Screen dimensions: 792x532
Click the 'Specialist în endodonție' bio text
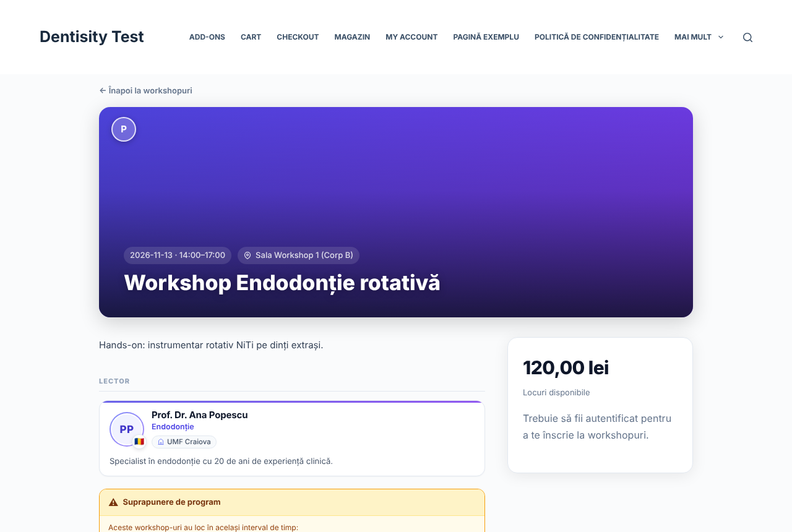[221, 461]
